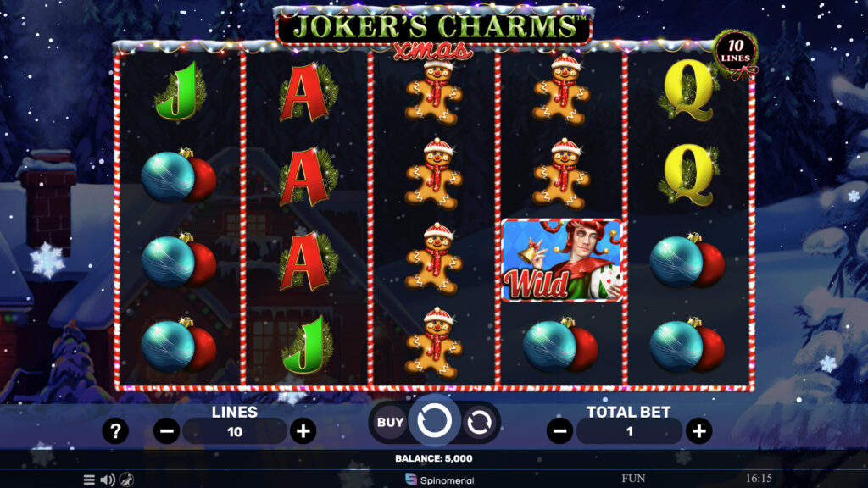Spin the reels with the center spin button
This screenshot has width=868, height=488.
pyautogui.click(x=435, y=420)
